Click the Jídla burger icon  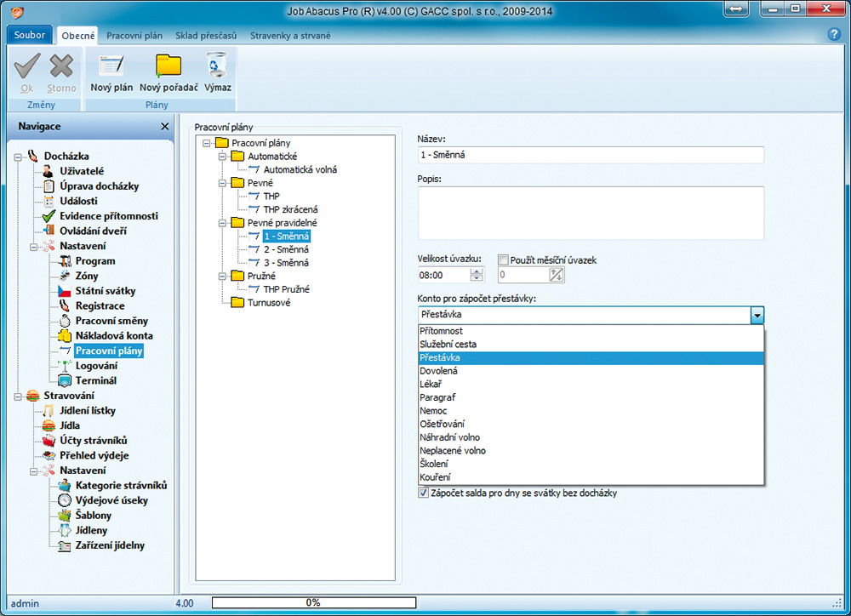click(49, 425)
